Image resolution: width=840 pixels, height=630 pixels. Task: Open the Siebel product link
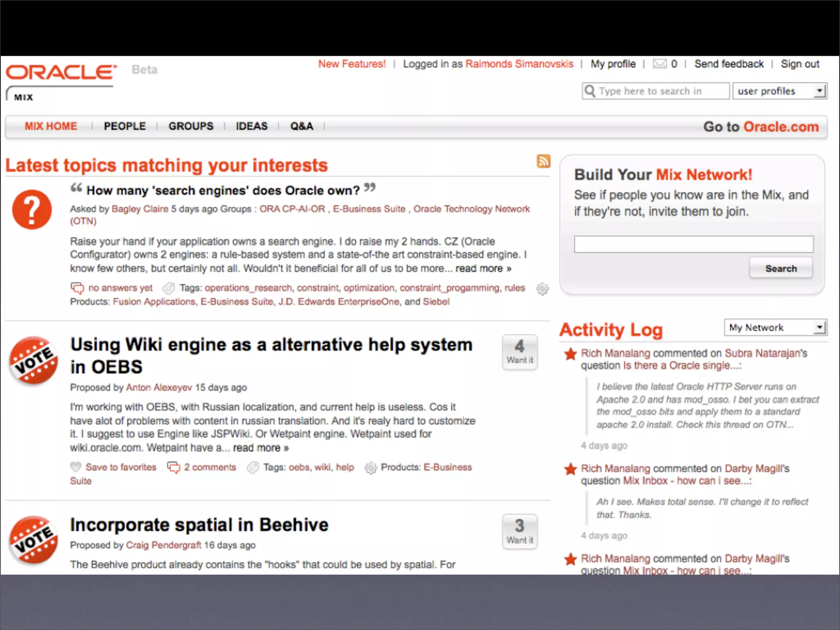point(436,301)
